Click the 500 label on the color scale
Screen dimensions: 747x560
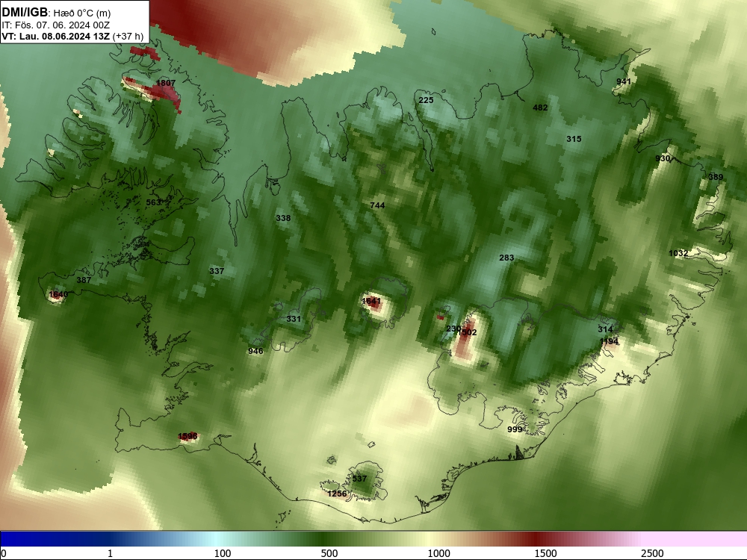[x=329, y=553]
